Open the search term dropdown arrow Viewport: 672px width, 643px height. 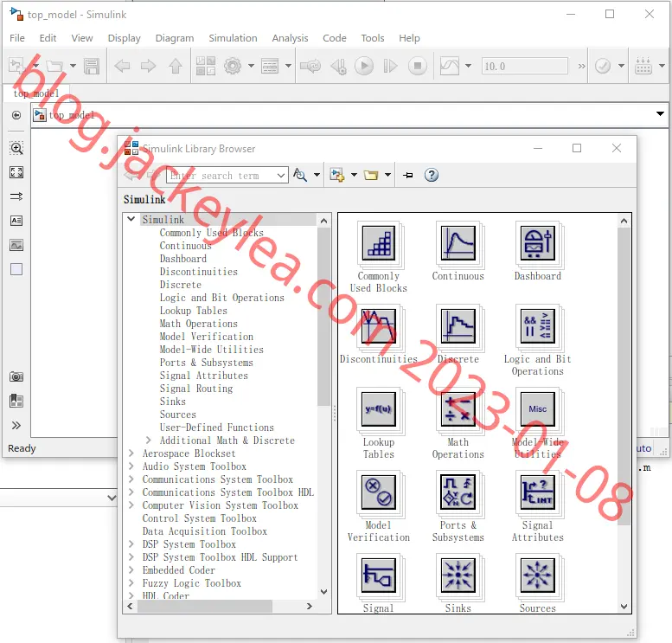point(281,176)
